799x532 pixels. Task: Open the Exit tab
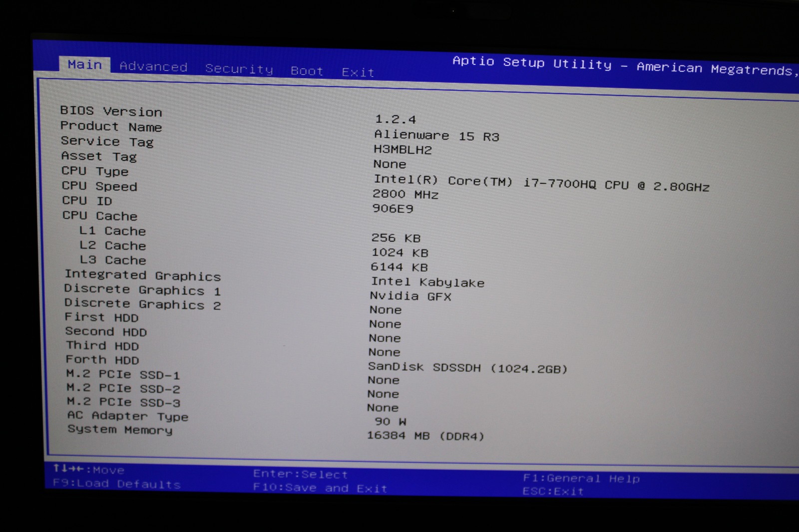click(358, 72)
